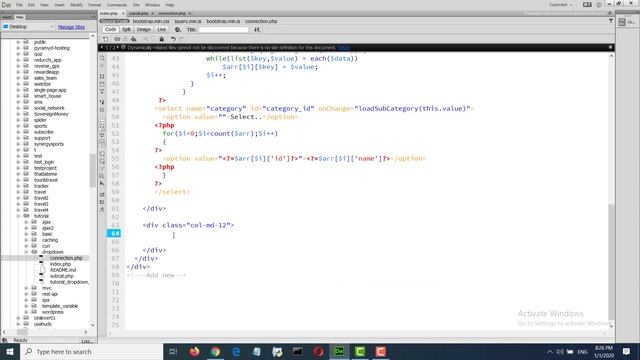Collapse the tutorial folder
This screenshot has width=640, height=360.
[18, 216]
